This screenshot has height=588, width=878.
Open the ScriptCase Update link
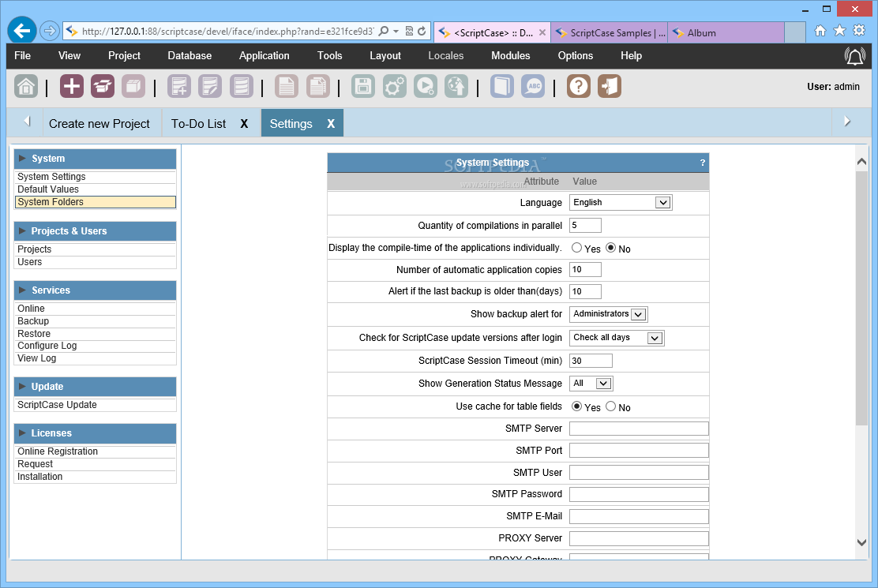click(x=57, y=404)
